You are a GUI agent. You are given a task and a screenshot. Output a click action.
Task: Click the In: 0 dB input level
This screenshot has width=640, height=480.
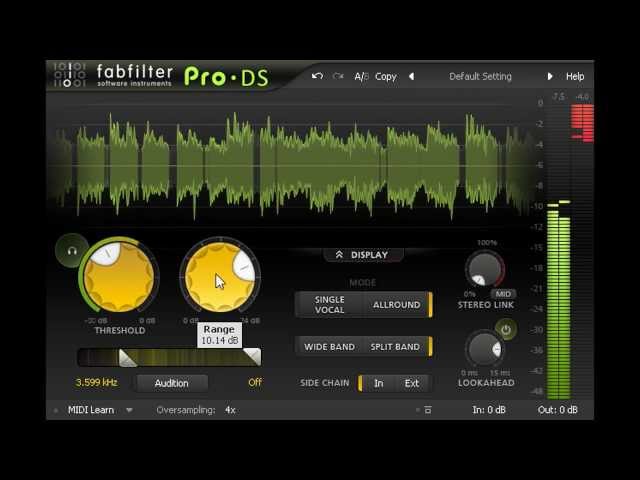click(489, 410)
